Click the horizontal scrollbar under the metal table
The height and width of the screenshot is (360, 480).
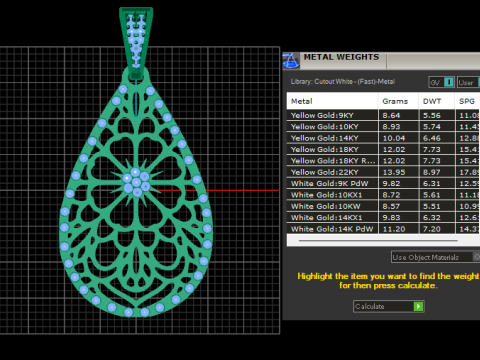click(378, 240)
